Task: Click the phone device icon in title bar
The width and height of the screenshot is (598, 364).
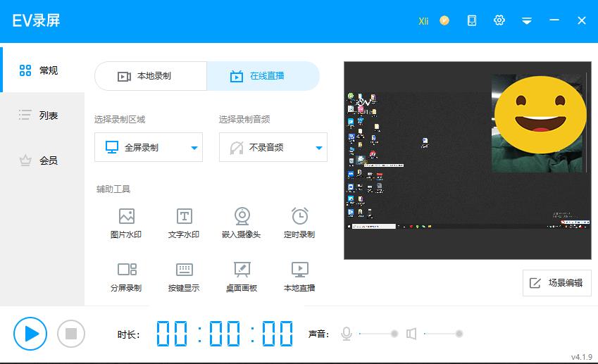Action: coord(472,20)
